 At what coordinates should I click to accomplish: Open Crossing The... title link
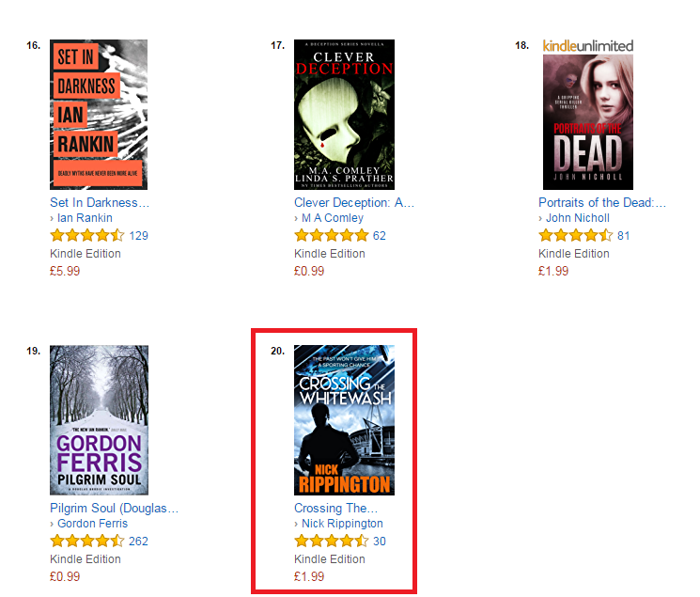pyautogui.click(x=335, y=509)
